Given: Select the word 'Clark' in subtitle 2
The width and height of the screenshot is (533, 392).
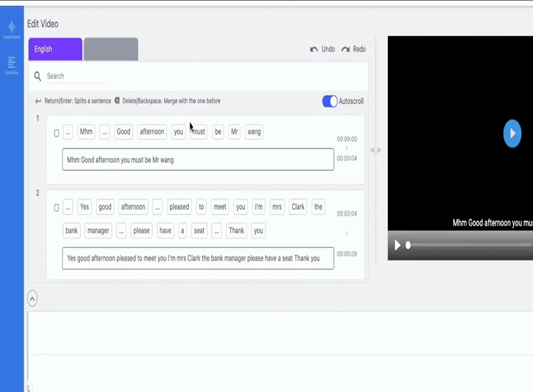Looking at the screenshot, I should [x=298, y=207].
